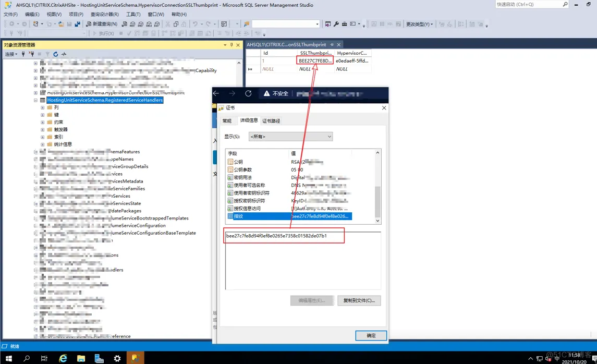Click the browser refresh icon
Screen dimensions: 597x364
click(x=248, y=93)
